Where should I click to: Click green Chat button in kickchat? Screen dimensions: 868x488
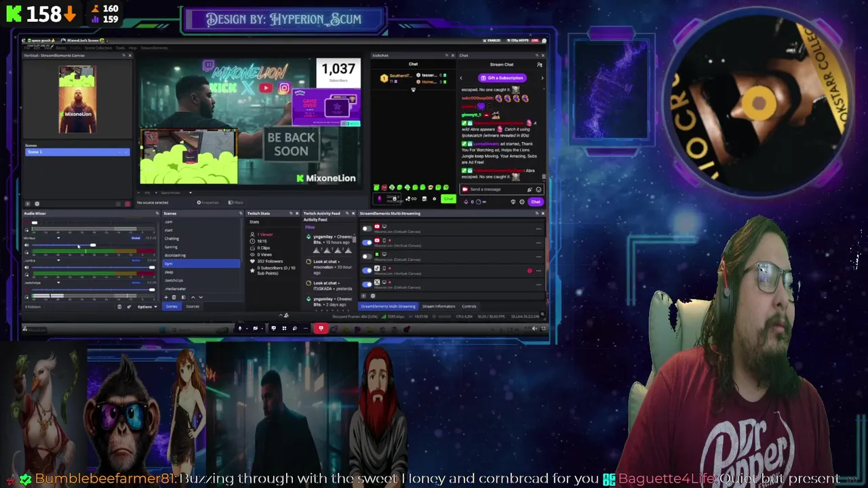448,199
